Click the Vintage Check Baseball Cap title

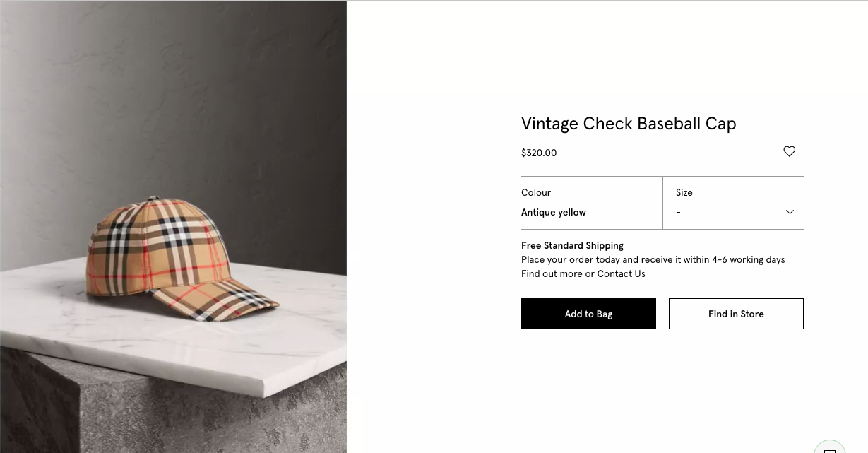(628, 124)
